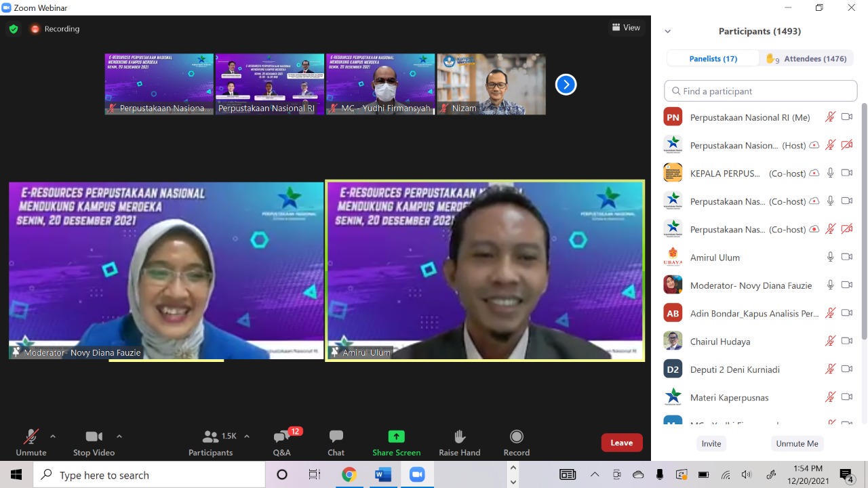The width and height of the screenshot is (868, 488).
Task: Open the taskbar volume control
Action: (x=747, y=474)
